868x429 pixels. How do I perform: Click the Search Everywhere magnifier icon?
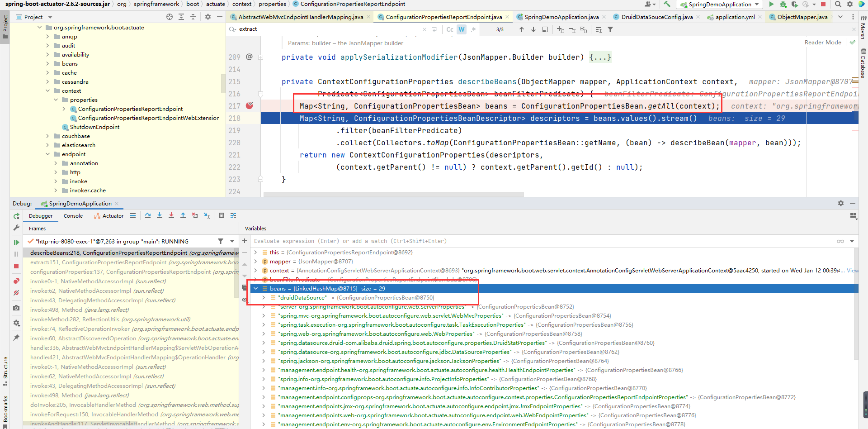click(x=838, y=4)
